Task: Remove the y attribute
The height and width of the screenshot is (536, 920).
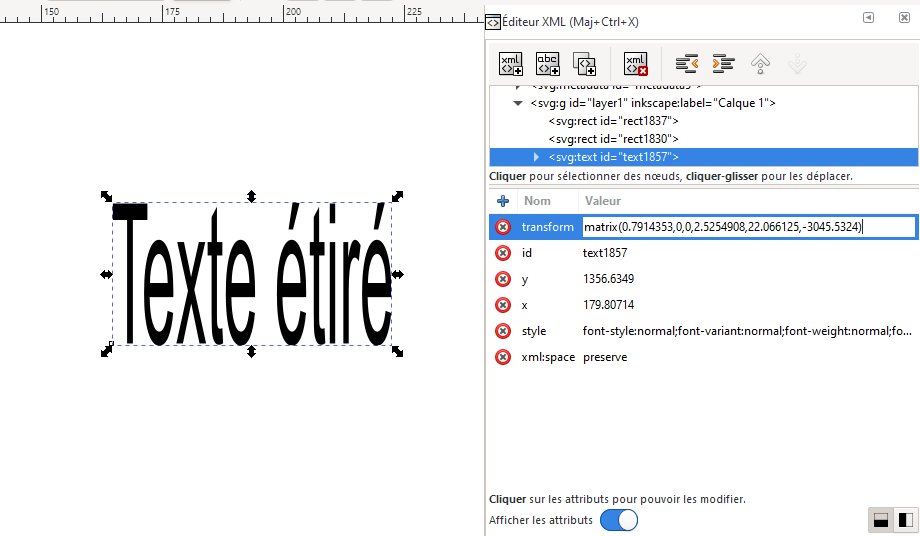Action: coord(503,279)
